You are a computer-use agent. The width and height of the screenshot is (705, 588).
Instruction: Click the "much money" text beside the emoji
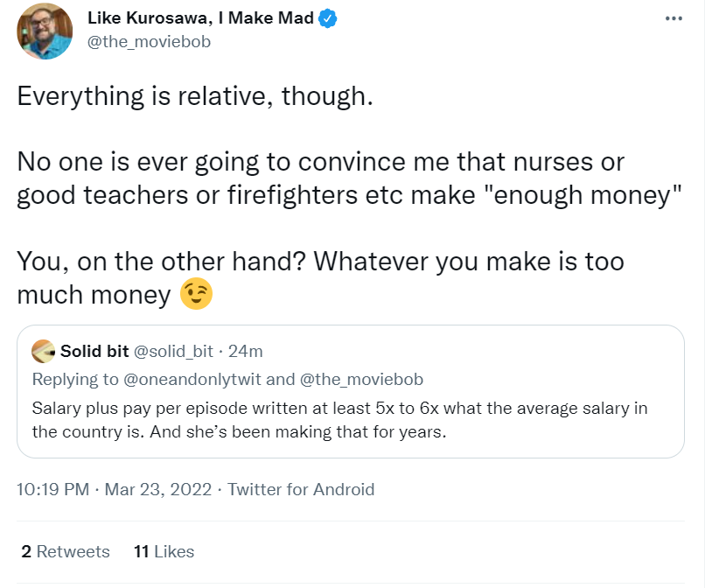[x=94, y=296]
